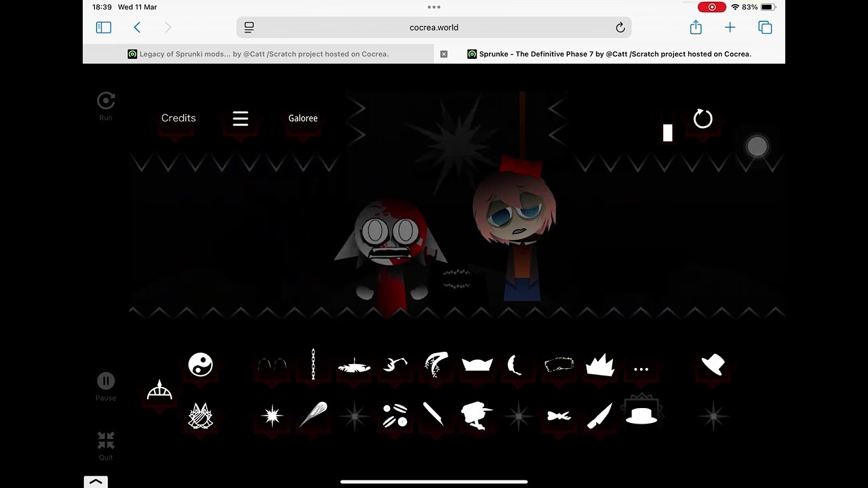Go back to previous page

(x=137, y=28)
